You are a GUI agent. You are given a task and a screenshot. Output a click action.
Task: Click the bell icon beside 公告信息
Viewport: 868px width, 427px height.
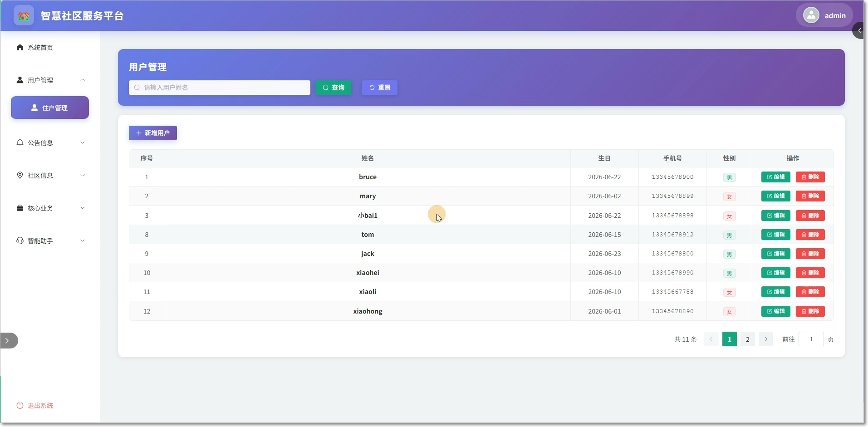(20, 142)
